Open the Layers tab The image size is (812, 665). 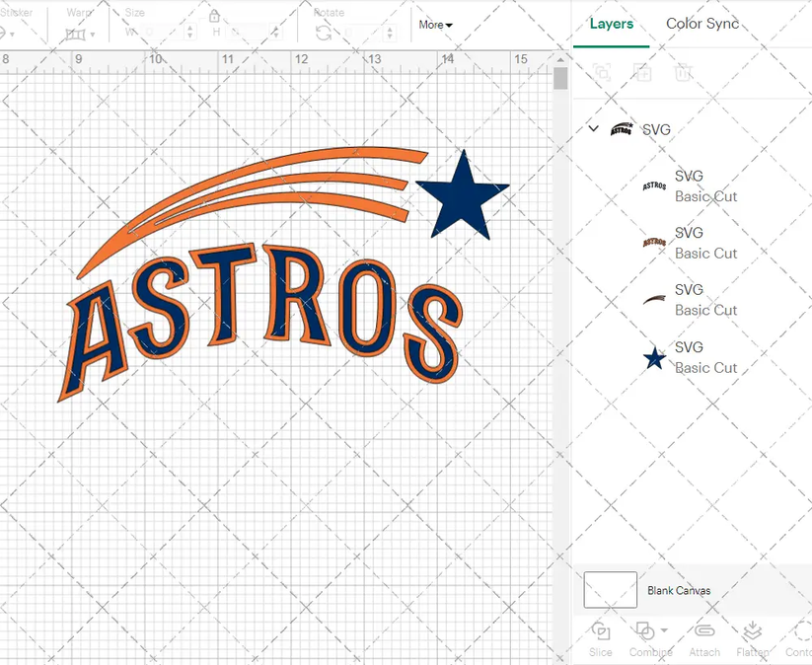tap(611, 24)
